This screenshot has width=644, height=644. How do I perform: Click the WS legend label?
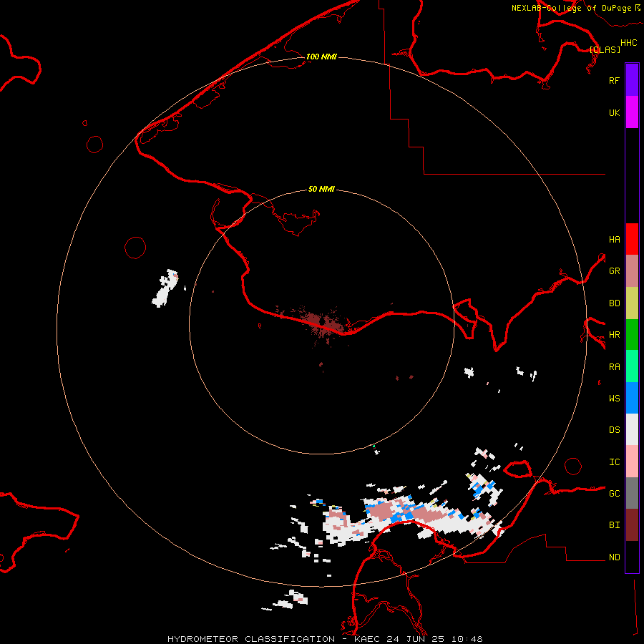(x=614, y=398)
